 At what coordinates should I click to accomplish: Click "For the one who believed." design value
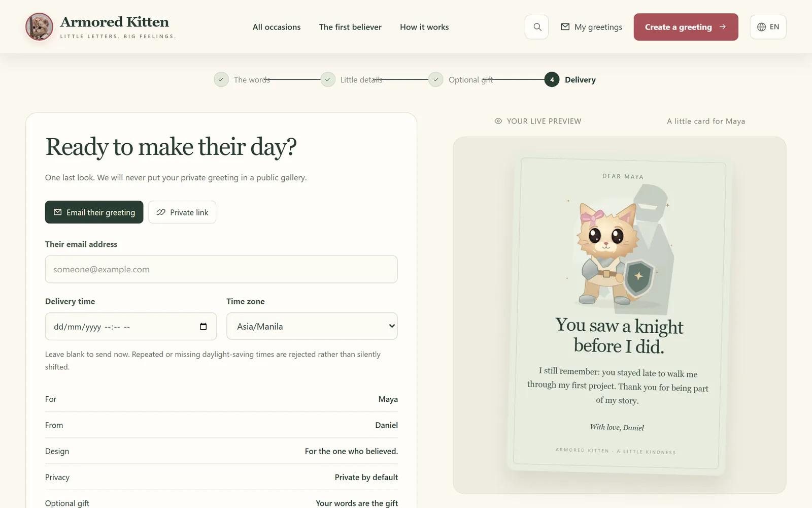pos(351,451)
